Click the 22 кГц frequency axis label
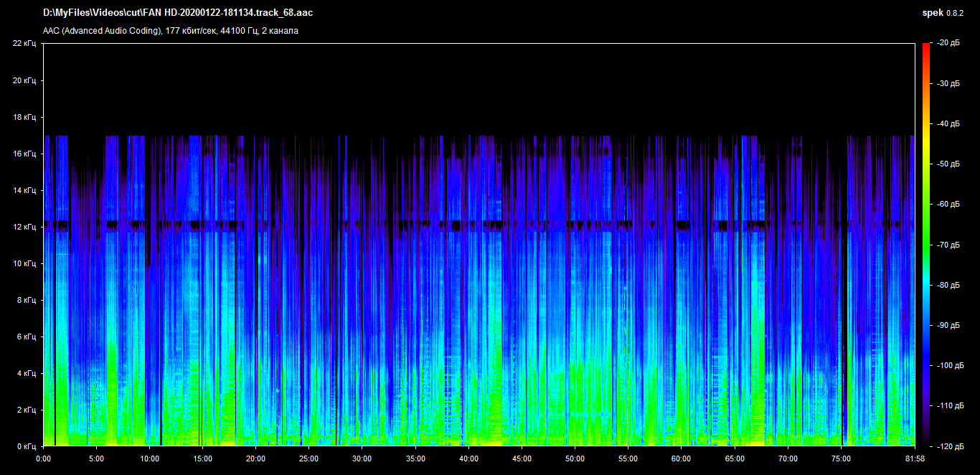The image size is (980, 475). click(x=24, y=44)
